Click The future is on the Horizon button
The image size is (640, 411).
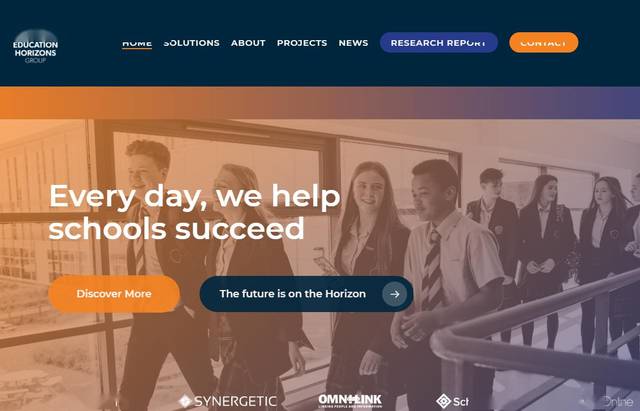click(x=306, y=294)
